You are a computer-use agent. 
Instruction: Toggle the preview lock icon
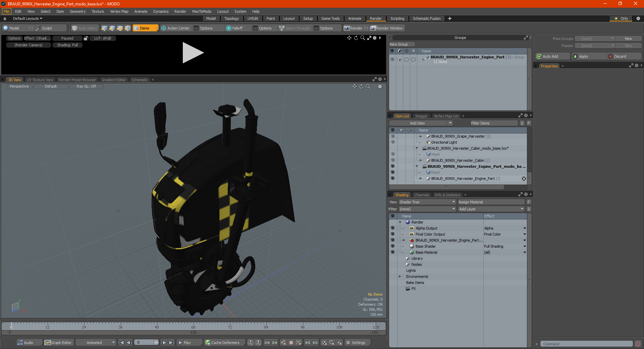[x=86, y=38]
